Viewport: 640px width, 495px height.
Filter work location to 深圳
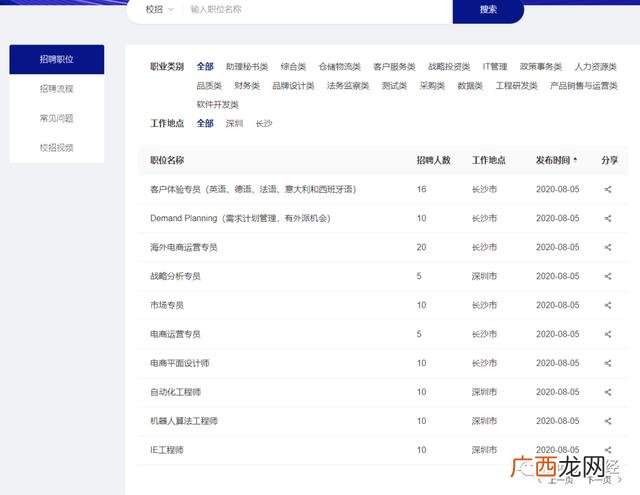234,123
